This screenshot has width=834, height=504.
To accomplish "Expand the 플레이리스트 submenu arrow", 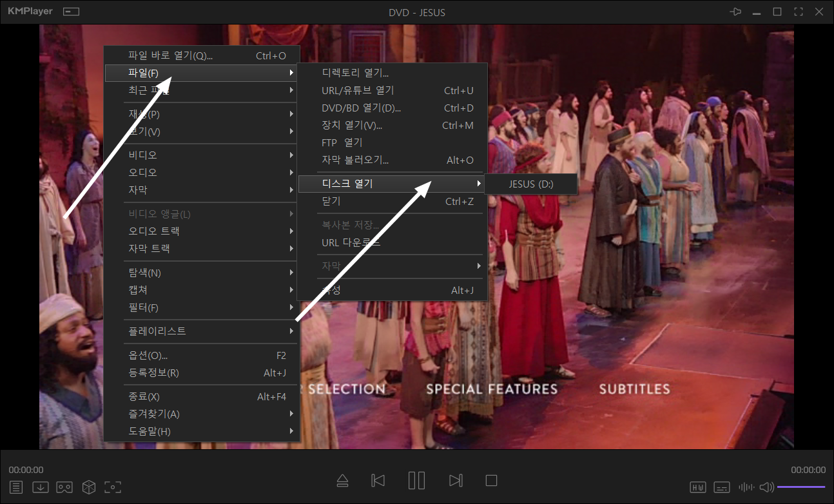I will [291, 331].
